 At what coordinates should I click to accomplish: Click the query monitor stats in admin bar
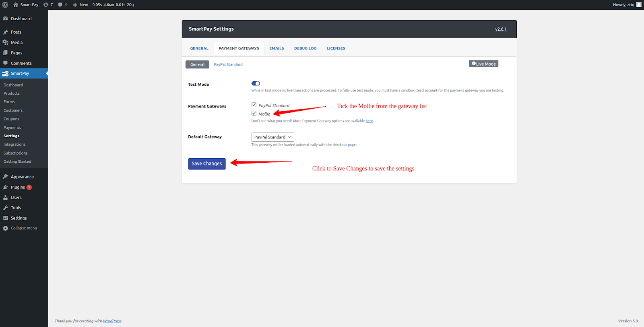[x=113, y=5]
